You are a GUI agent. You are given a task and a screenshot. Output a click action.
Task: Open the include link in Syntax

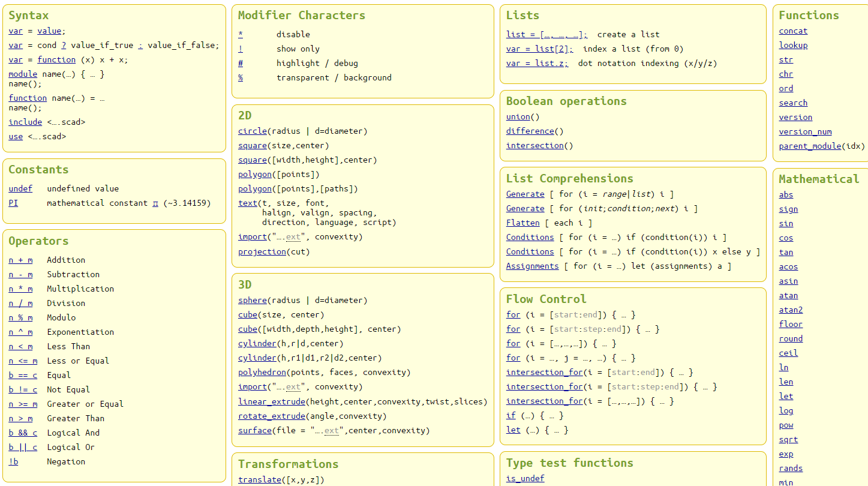point(25,122)
